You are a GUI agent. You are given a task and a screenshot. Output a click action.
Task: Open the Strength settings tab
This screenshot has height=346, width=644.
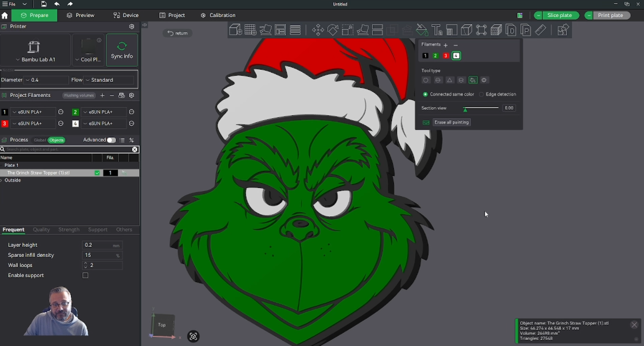[69, 230]
